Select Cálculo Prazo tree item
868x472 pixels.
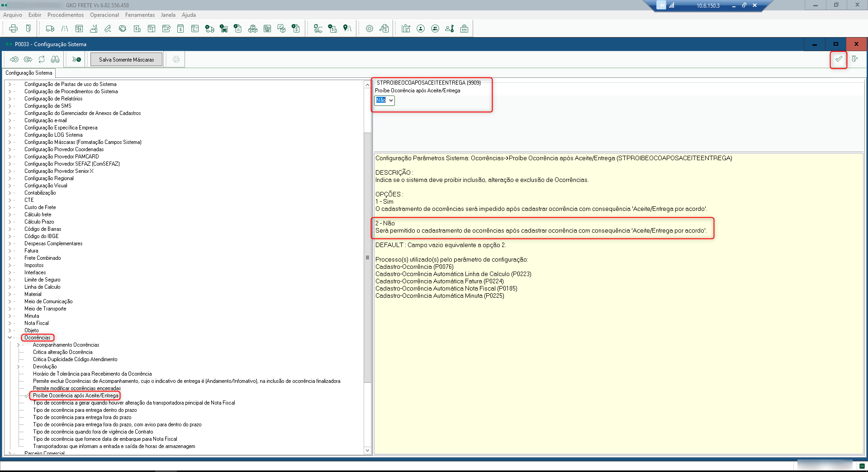[39, 222]
